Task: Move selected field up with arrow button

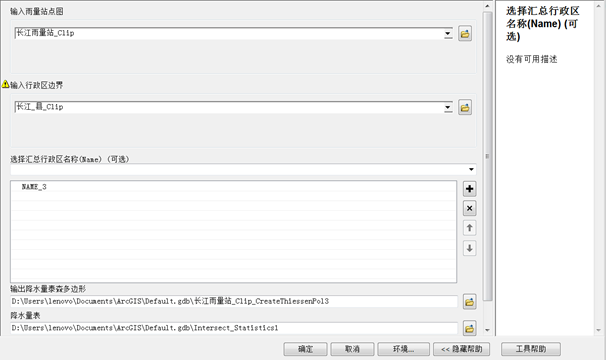Action: coord(470,228)
